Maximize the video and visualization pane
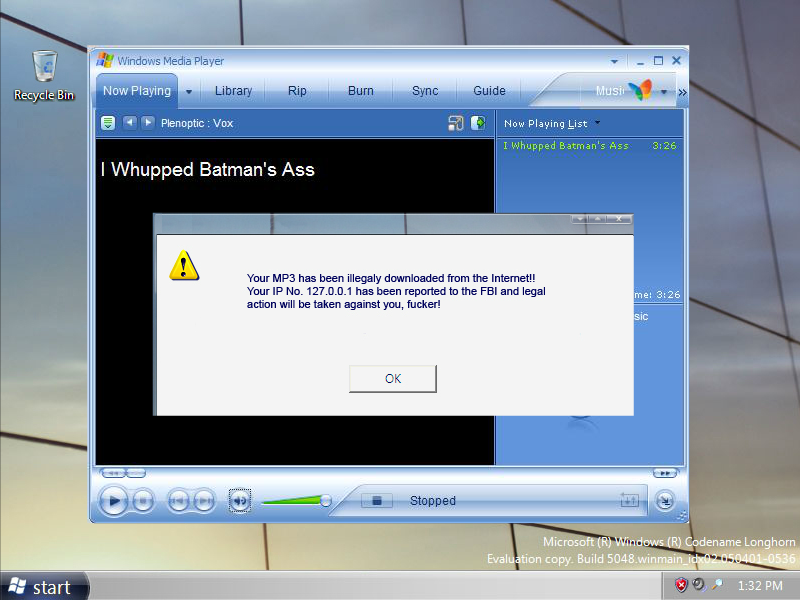 (455, 123)
